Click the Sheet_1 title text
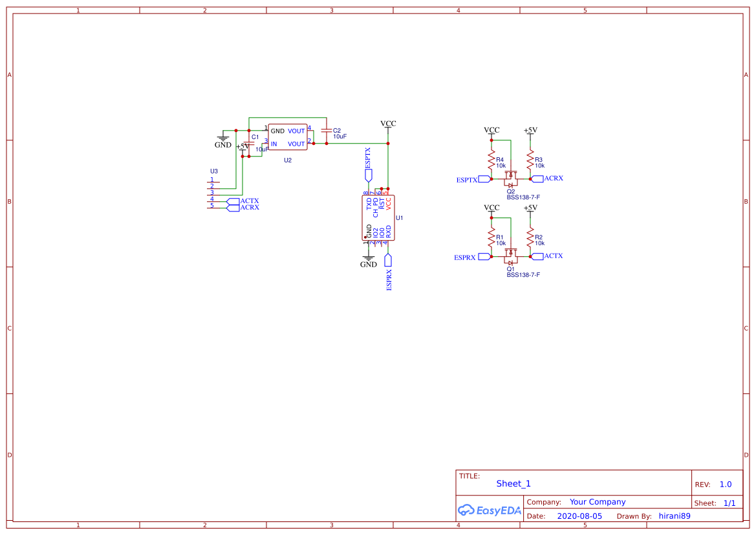This screenshot has height=535, width=756. 513,483
